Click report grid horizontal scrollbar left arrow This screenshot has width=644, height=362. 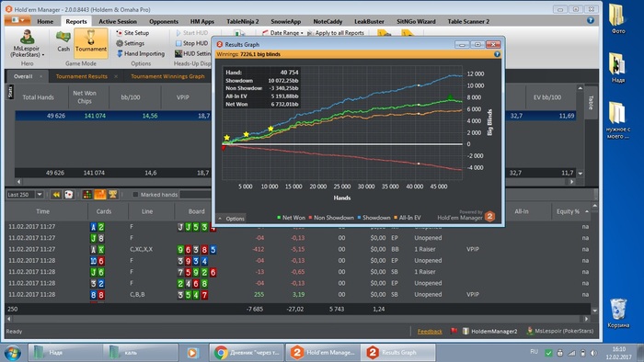(x=18, y=181)
